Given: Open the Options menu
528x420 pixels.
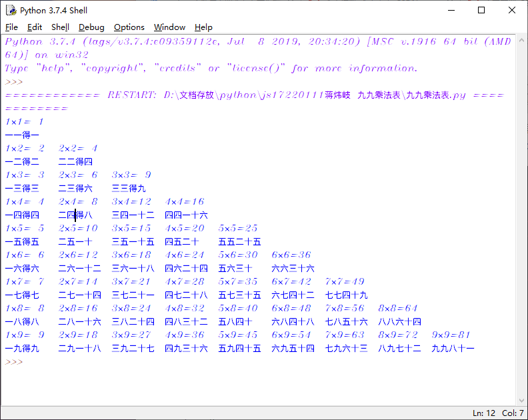Looking at the screenshot, I should tap(129, 27).
